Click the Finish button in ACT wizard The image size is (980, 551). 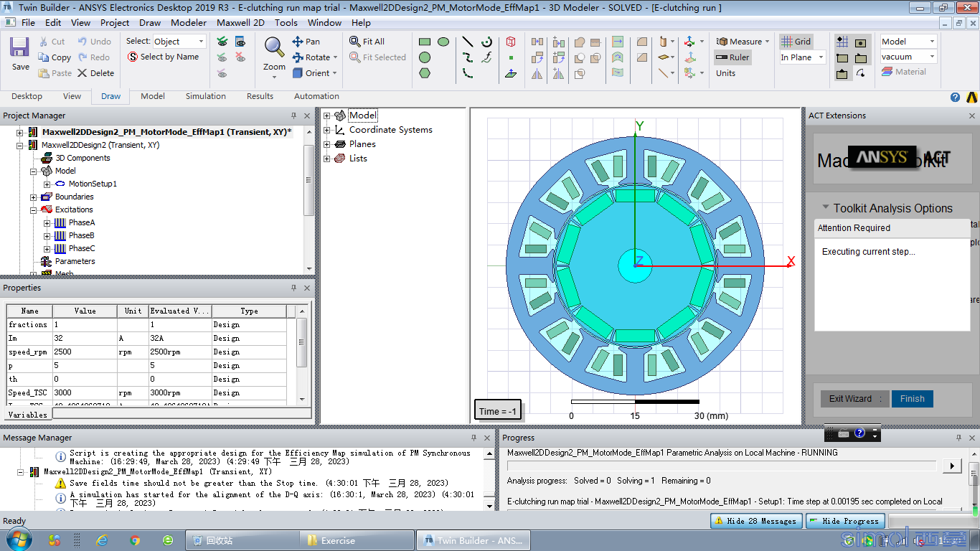point(912,399)
